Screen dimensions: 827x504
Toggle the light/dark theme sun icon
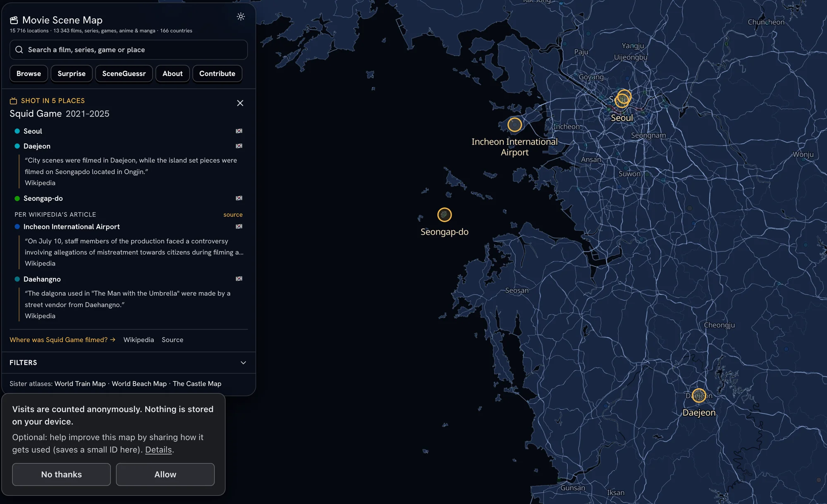pos(241,17)
